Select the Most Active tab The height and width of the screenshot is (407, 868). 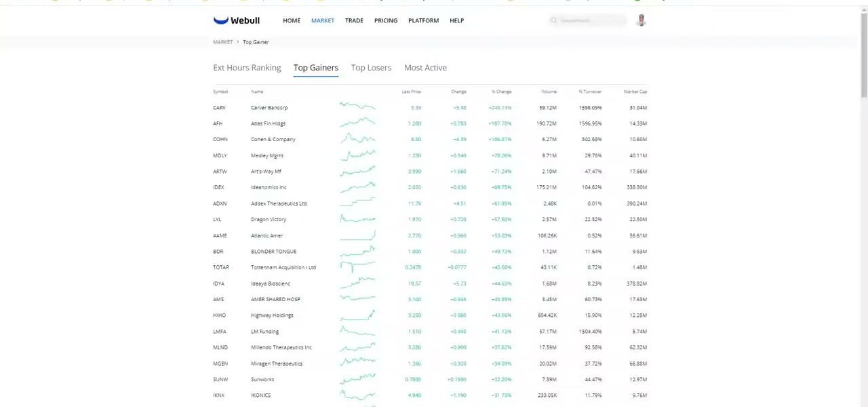[425, 68]
